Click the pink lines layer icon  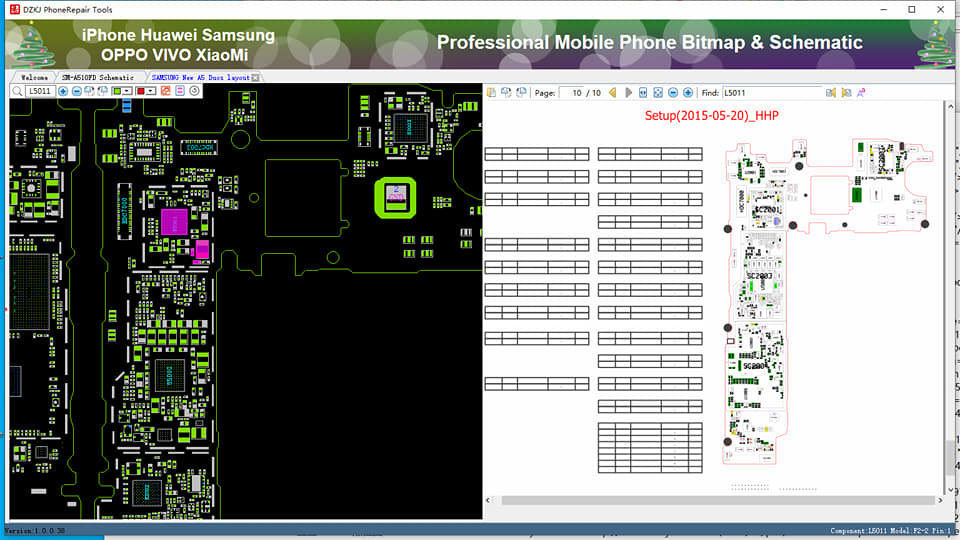tap(179, 91)
